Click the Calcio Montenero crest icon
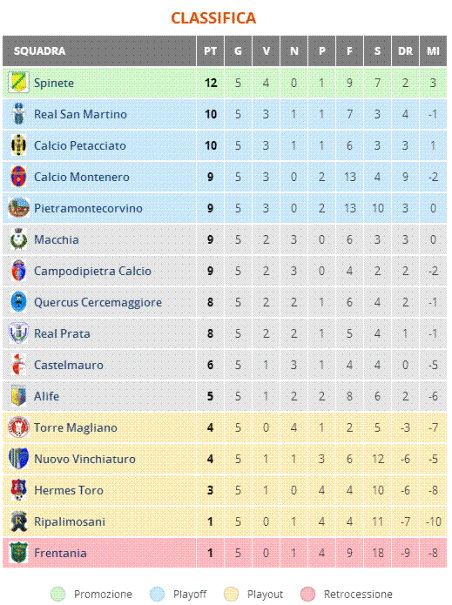Image resolution: width=452 pixels, height=605 pixels. pos(19,177)
